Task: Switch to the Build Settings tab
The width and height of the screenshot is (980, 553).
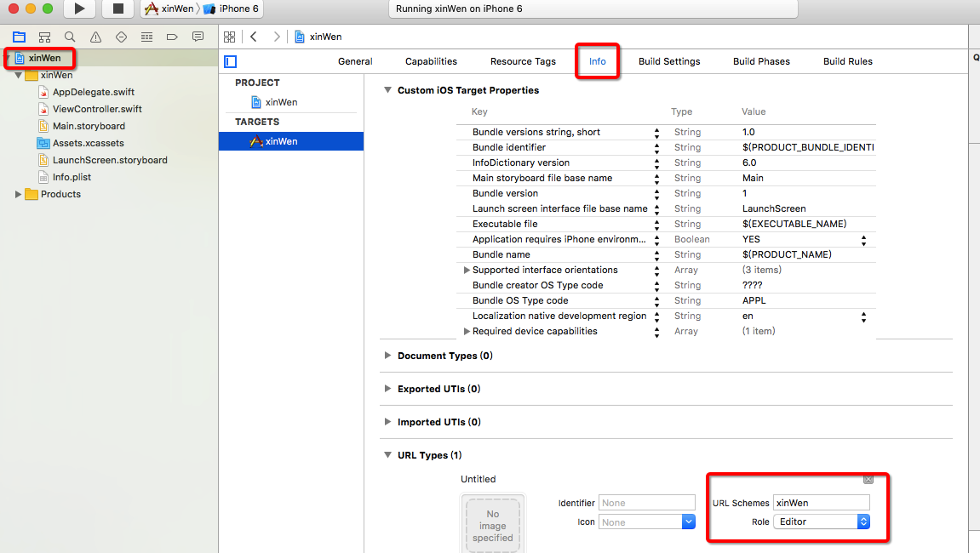Action: tap(669, 61)
